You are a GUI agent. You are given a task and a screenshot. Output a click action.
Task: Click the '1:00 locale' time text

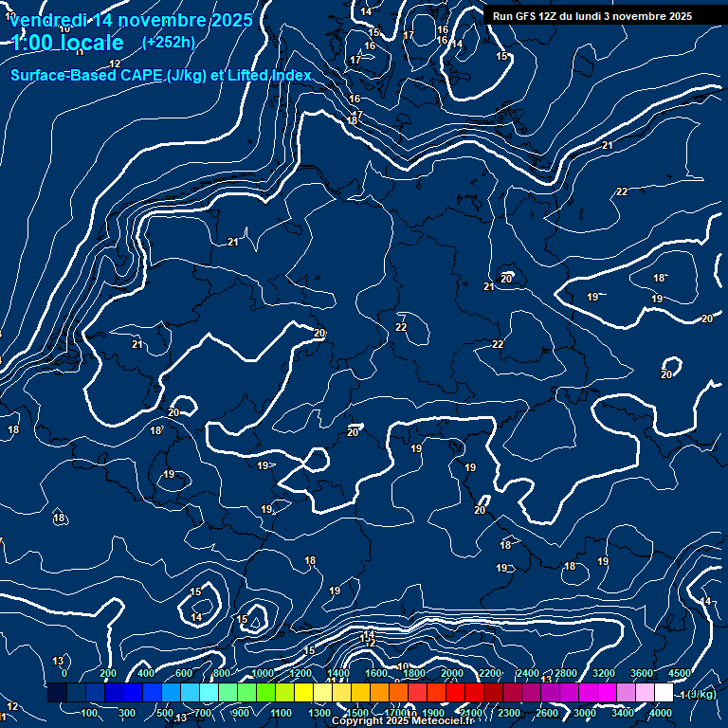(x=67, y=43)
